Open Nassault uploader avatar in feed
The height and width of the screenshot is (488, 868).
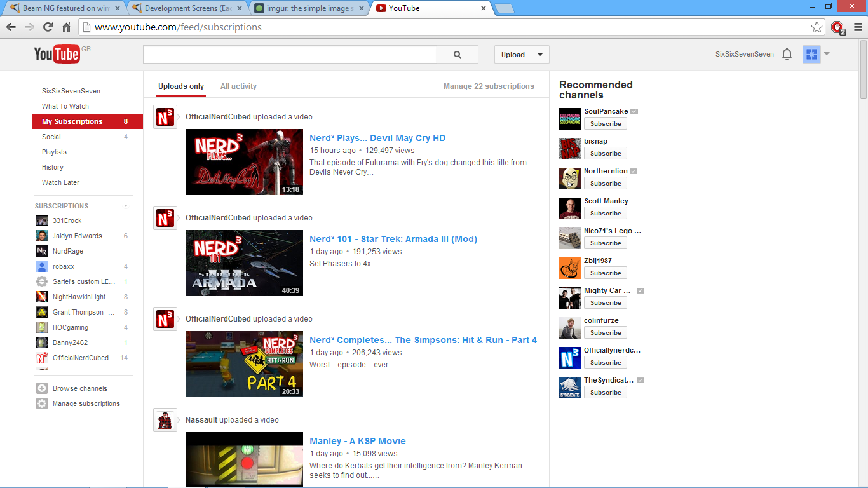tap(165, 420)
